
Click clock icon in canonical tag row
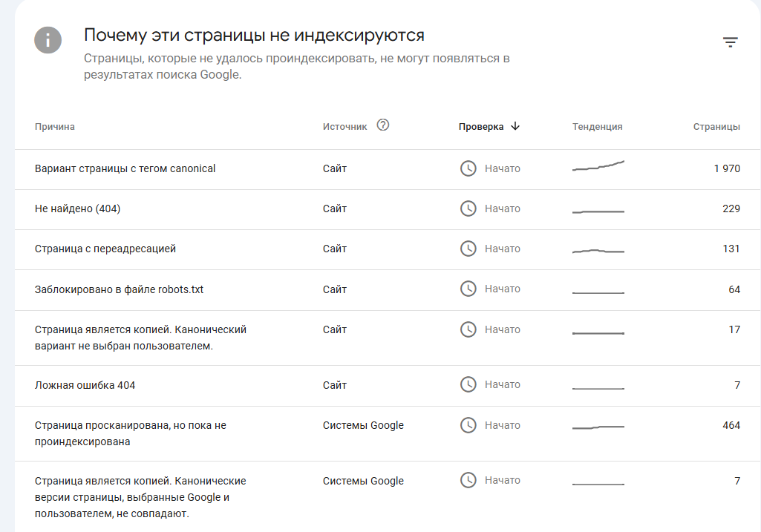[468, 168]
